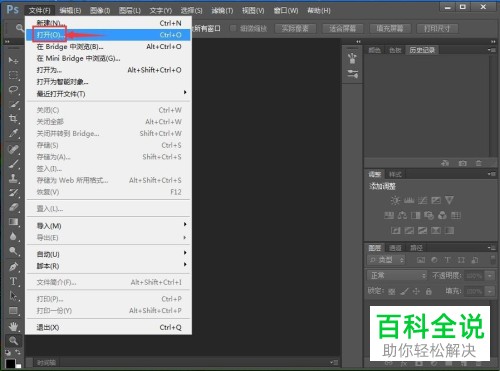Toggle the layer filtering switch
The height and width of the screenshot is (371, 500).
[493, 260]
